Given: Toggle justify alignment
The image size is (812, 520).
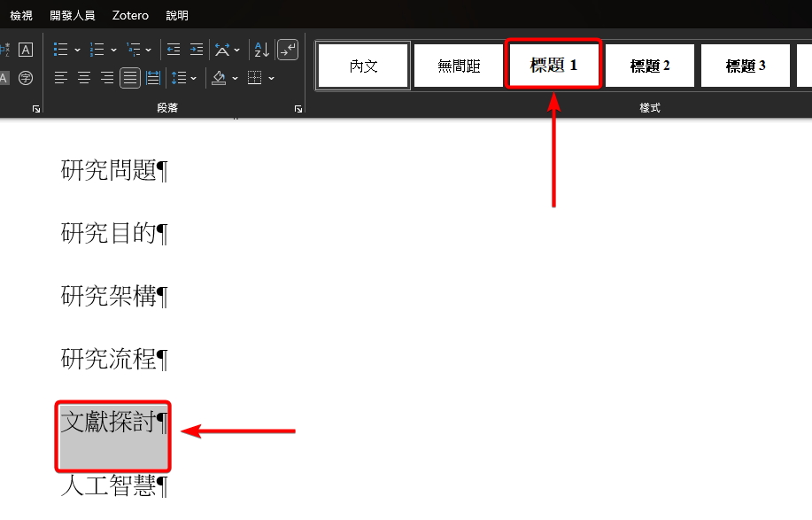Looking at the screenshot, I should pos(130,78).
